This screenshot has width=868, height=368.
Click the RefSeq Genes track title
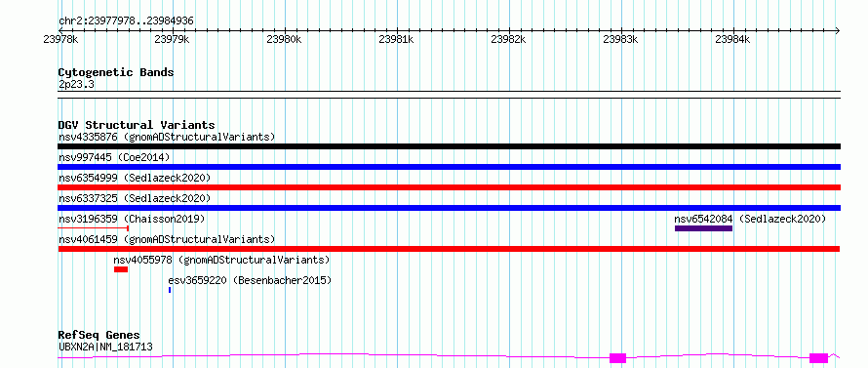pos(99,336)
